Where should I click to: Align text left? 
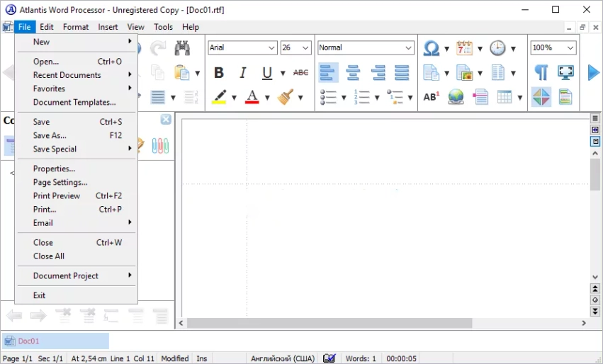point(327,73)
